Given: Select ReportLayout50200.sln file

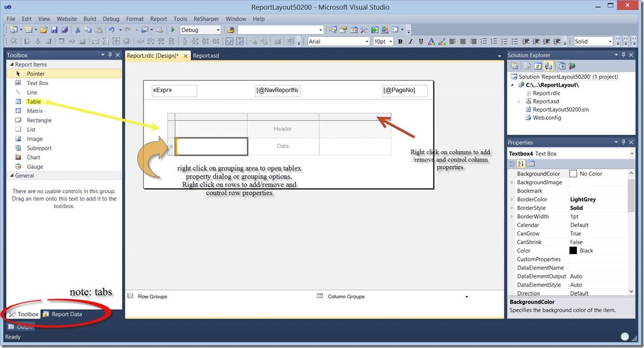Looking at the screenshot, I should (560, 109).
